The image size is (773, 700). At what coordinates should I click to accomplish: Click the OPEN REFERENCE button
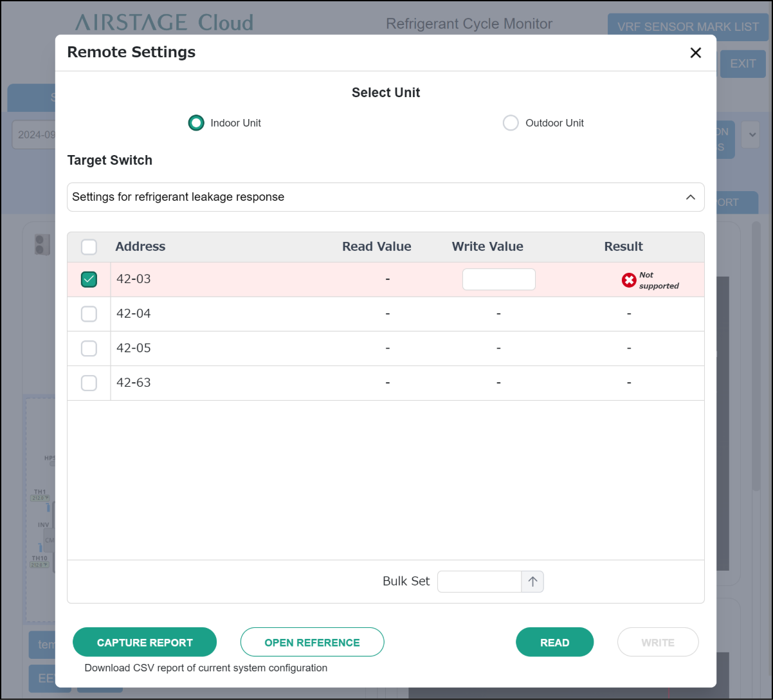click(x=312, y=642)
